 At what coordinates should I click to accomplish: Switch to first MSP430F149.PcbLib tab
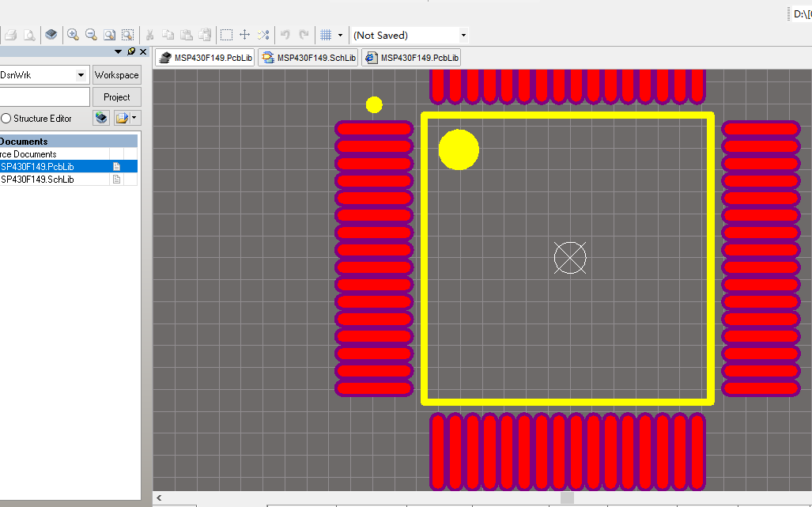(205, 58)
